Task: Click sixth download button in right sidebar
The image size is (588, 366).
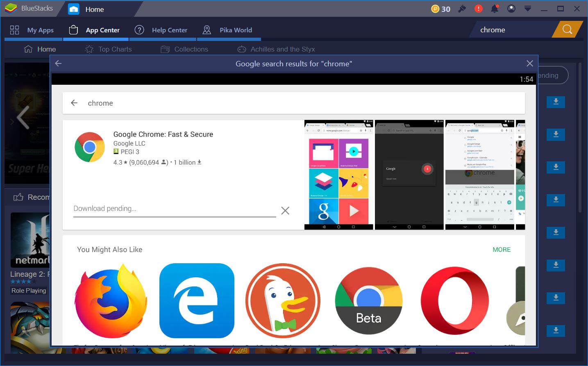Action: coord(556,265)
